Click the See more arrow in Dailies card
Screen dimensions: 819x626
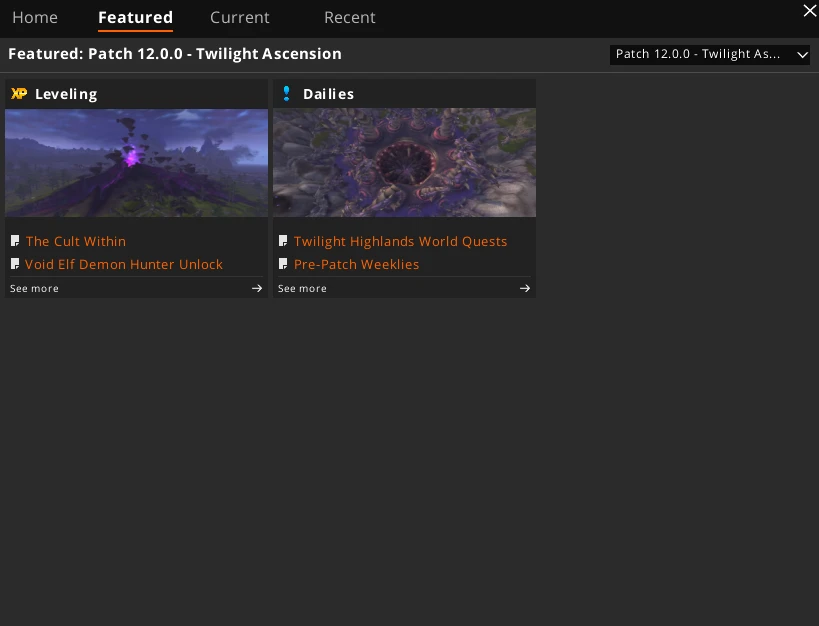point(525,288)
